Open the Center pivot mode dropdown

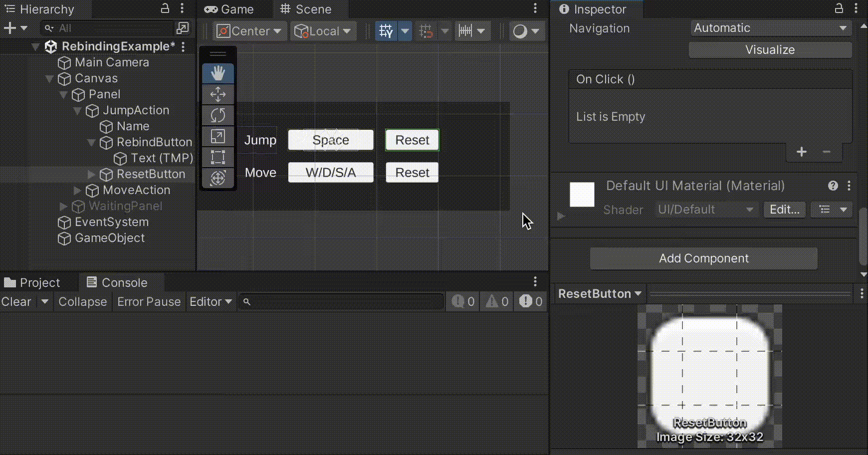click(x=250, y=31)
